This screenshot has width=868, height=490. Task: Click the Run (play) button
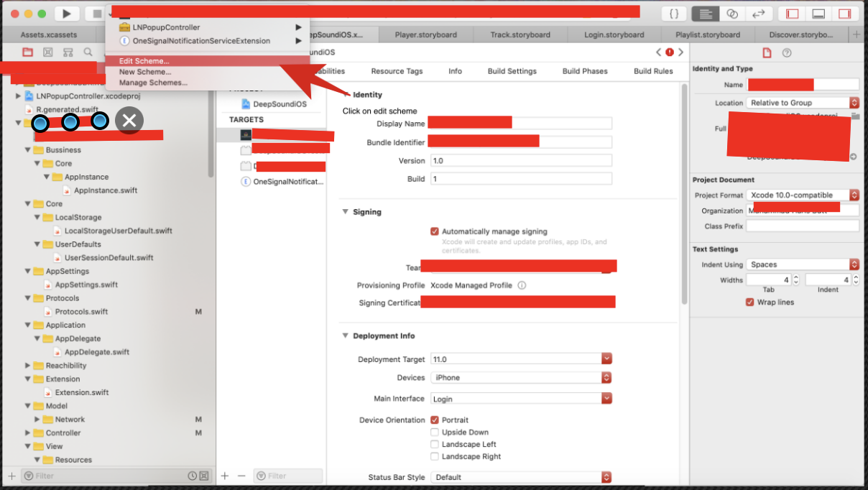66,14
